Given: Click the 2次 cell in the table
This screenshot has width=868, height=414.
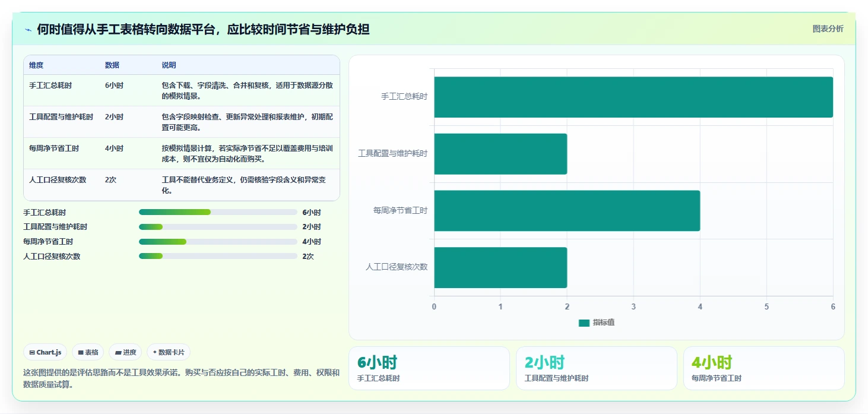Looking at the screenshot, I should (110, 180).
